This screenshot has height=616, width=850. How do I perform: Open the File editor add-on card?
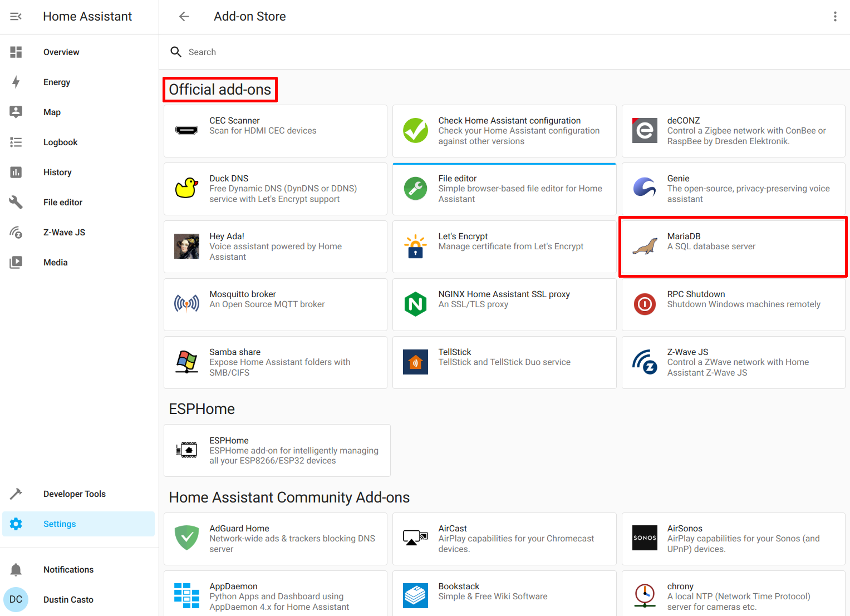pyautogui.click(x=504, y=189)
